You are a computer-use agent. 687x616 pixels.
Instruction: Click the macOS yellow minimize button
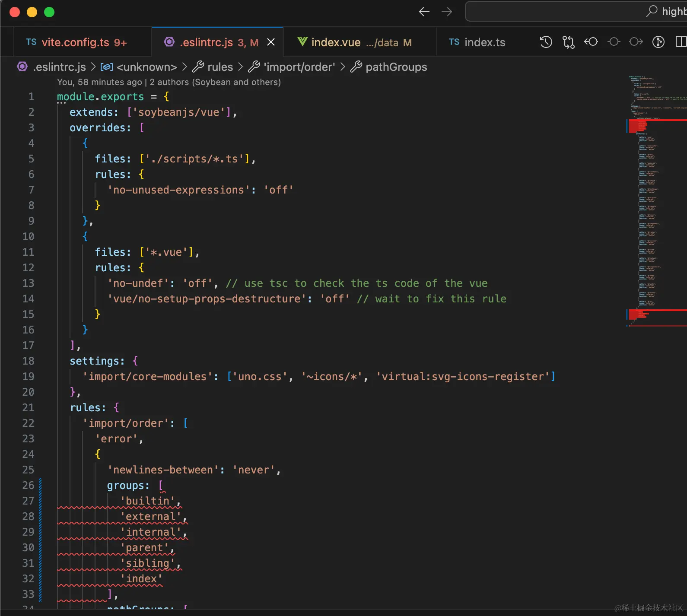pos(32,12)
